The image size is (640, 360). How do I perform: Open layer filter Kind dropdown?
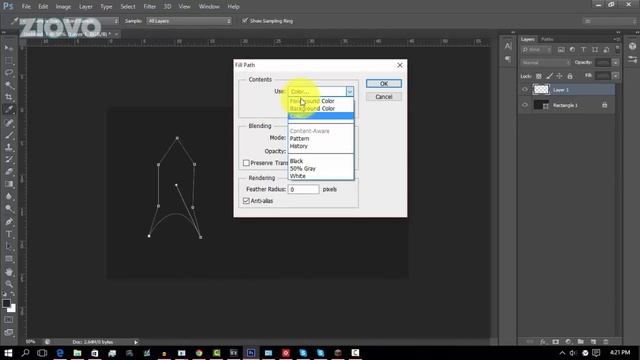[536, 50]
